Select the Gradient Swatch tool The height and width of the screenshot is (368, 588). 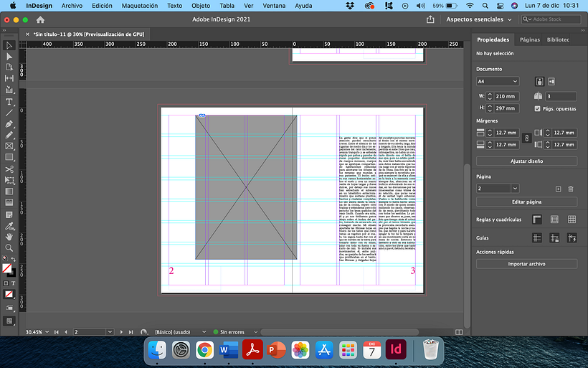click(9, 192)
